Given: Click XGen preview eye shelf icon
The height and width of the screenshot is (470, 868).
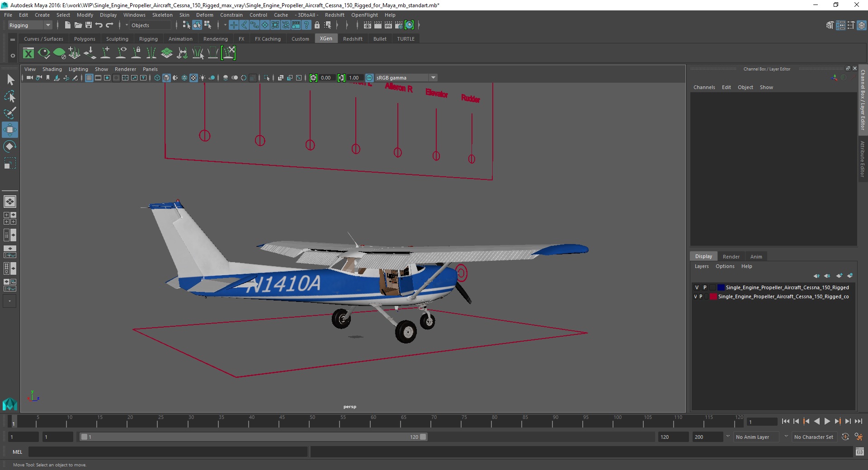Looking at the screenshot, I should 44,53.
